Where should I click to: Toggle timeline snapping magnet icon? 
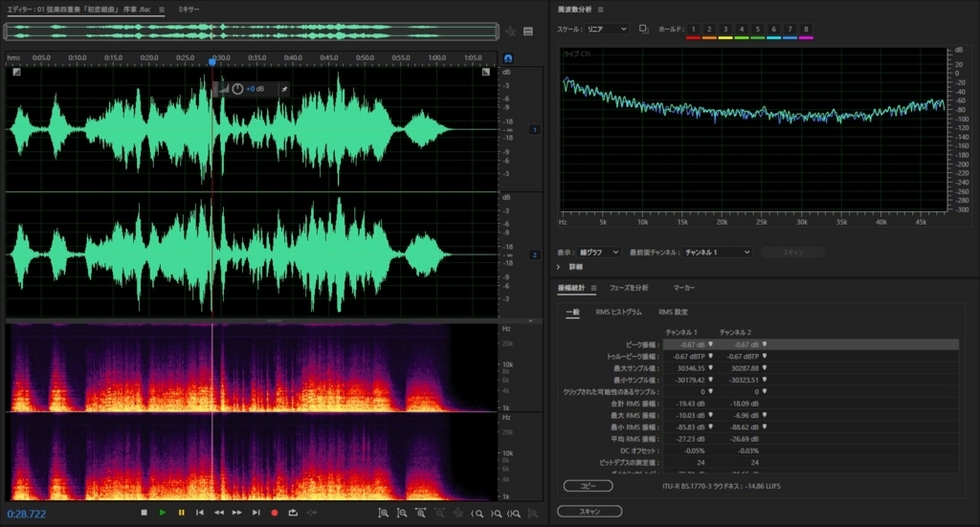pos(508,58)
